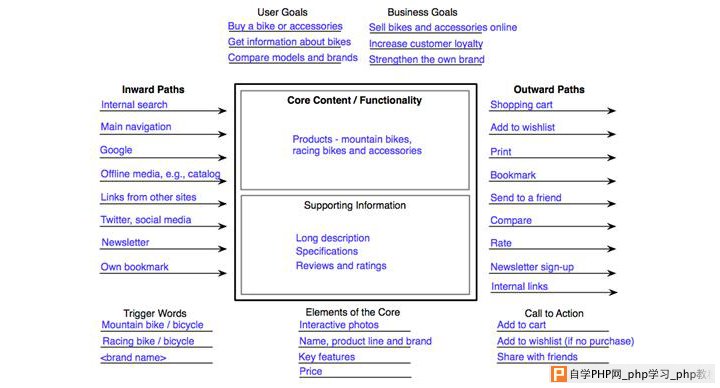Open the 'Newsletter sign-up' link
The height and width of the screenshot is (388, 720).
pyautogui.click(x=532, y=267)
